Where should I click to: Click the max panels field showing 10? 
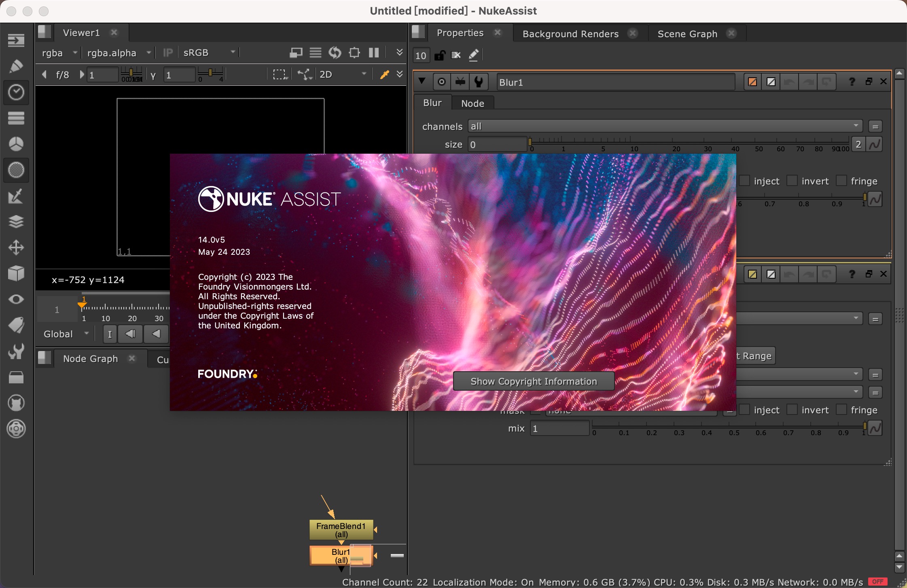pos(421,55)
